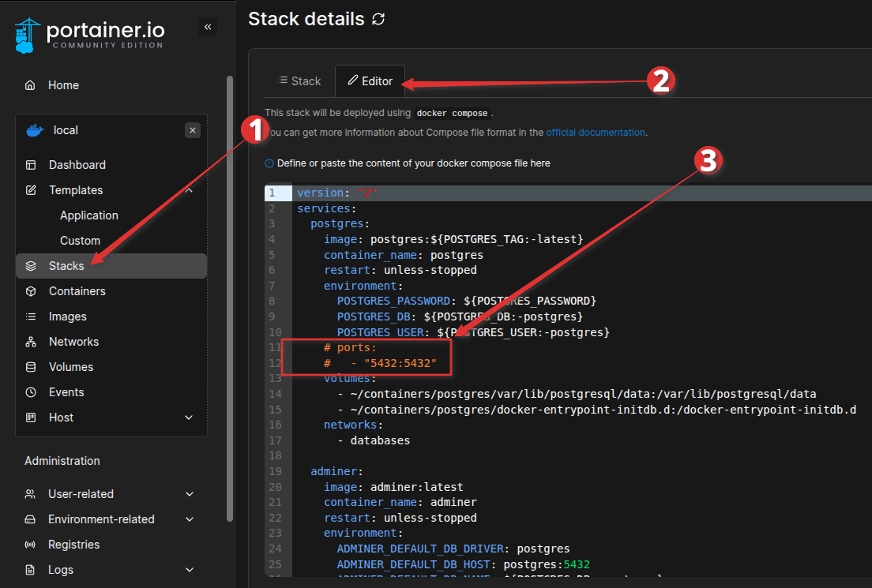Place cursor on line 1 version
The width and height of the screenshot is (872, 588).
(x=337, y=193)
